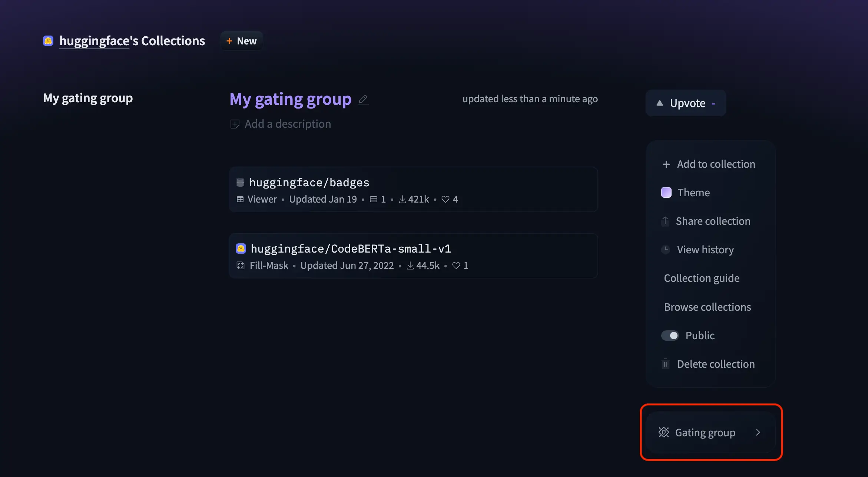
Task: Open Share collection via the upload icon
Action: coord(666,221)
